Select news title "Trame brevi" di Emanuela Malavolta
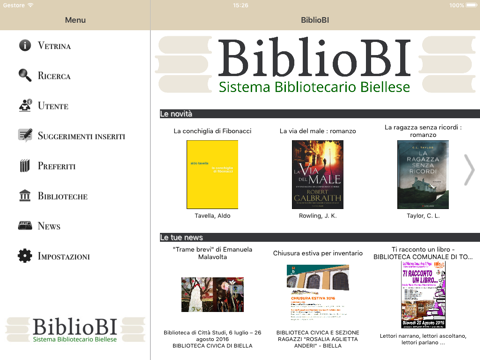The image size is (480, 360). 212,253
